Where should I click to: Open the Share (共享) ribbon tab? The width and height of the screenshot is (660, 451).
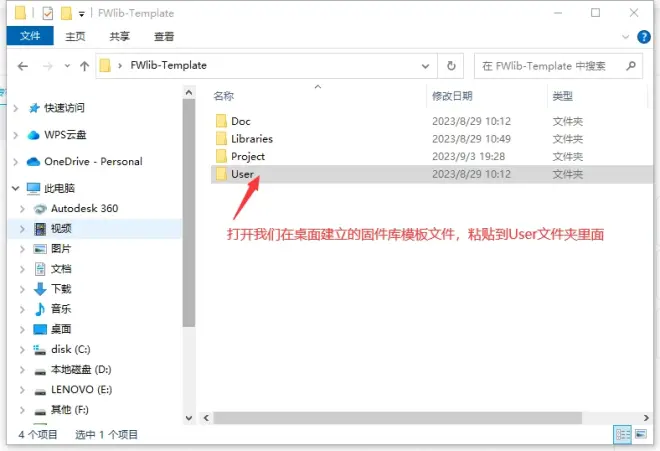[x=120, y=37]
